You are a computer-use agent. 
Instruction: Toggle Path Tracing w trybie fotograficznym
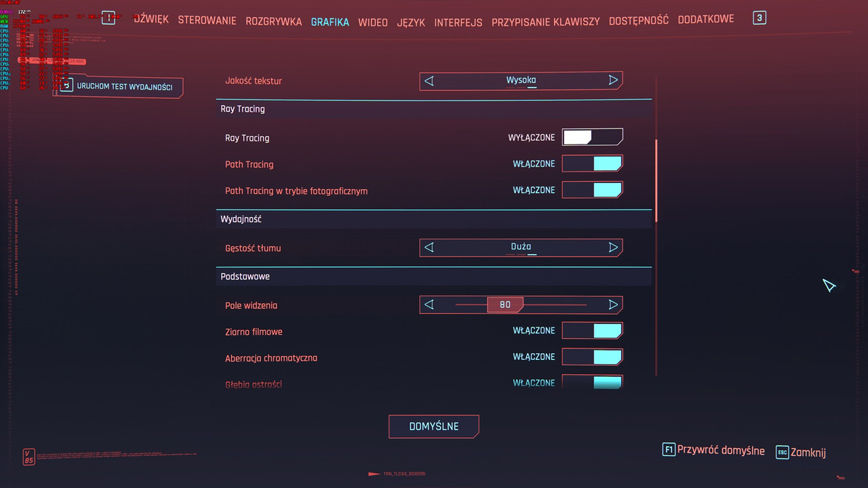tap(592, 190)
